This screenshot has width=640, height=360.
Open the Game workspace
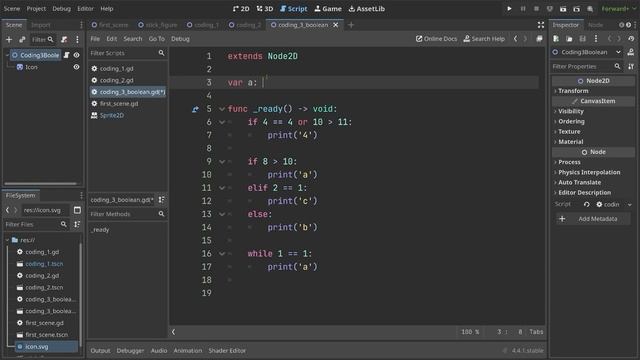[328, 9]
